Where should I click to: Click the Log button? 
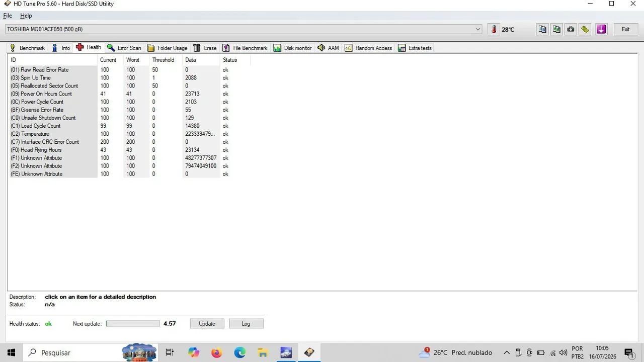pos(246,324)
